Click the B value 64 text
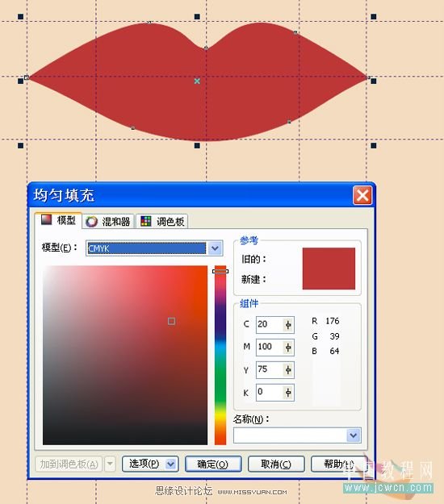The image size is (444, 504). [334, 351]
